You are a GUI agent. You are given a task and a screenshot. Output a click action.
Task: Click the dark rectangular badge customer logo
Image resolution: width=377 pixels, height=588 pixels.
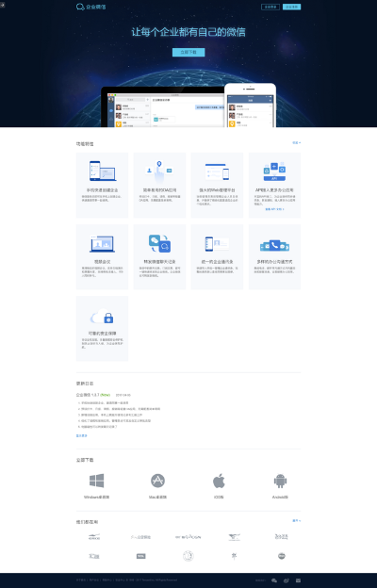tap(140, 556)
